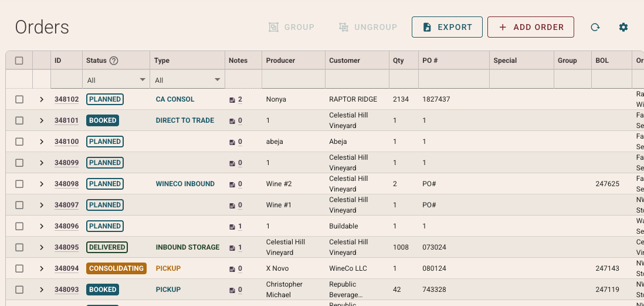Viewport: 644px width, 306px height.
Task: Check the box for order 348097
Action: click(19, 205)
